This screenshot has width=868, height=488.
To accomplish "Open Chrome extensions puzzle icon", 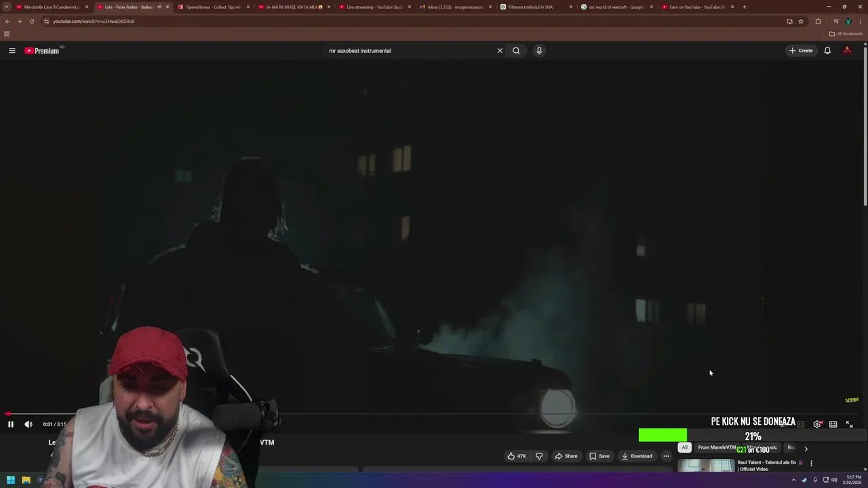I will [x=818, y=21].
